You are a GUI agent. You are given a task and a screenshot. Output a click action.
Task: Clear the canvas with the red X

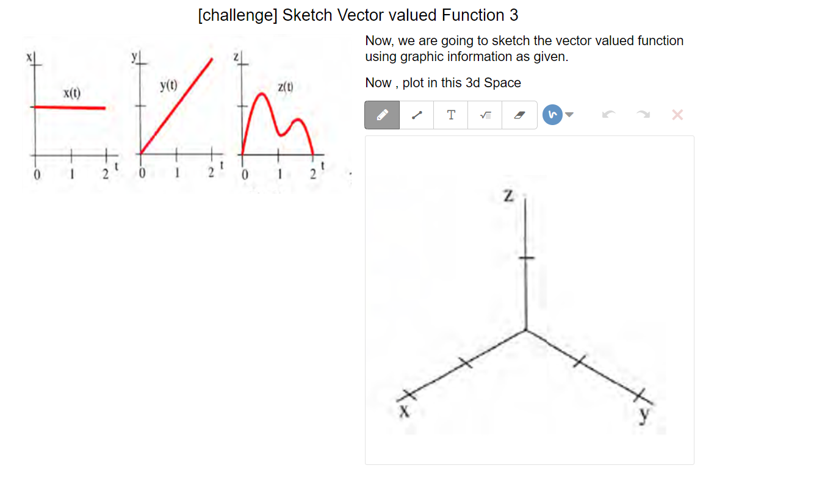pos(677,115)
